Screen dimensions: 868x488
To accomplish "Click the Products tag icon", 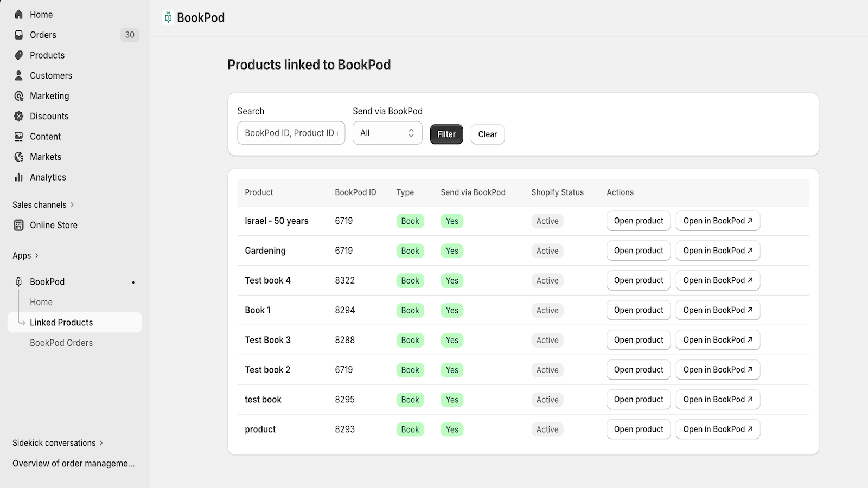I will point(19,55).
